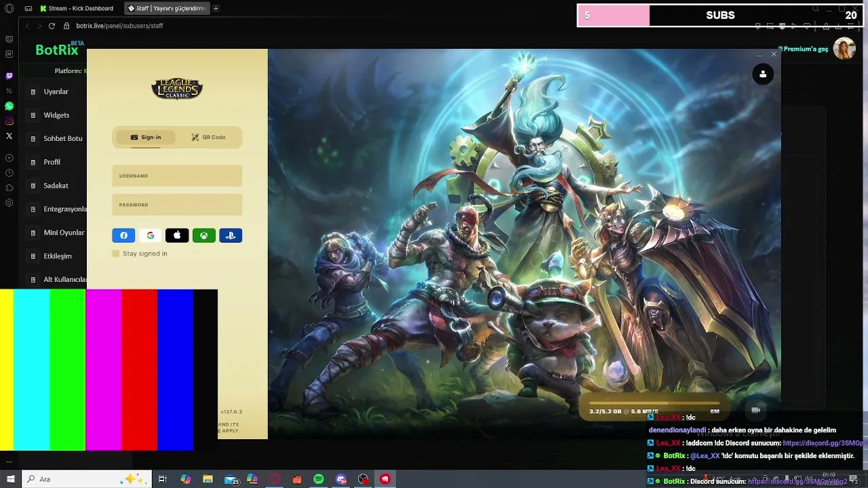The width and height of the screenshot is (868, 488).
Task: Switch to the QR Code tab
Action: (208, 137)
